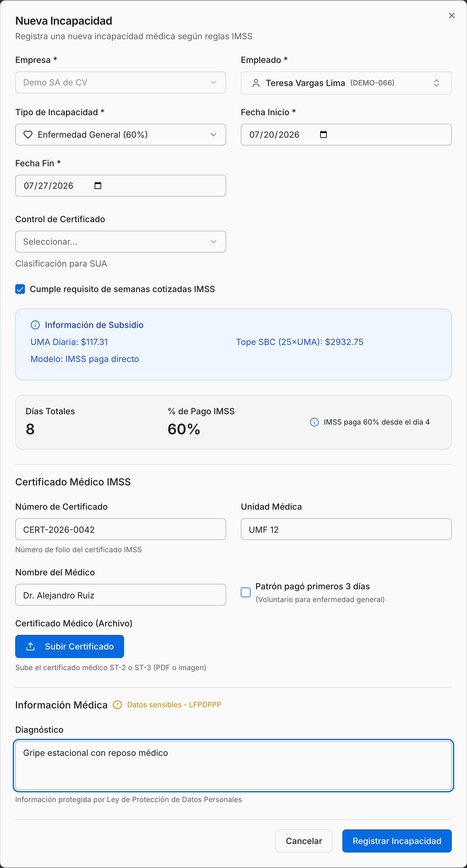467x868 pixels.
Task: Click the Certificado Médico IMSS heading
Action: point(73,482)
